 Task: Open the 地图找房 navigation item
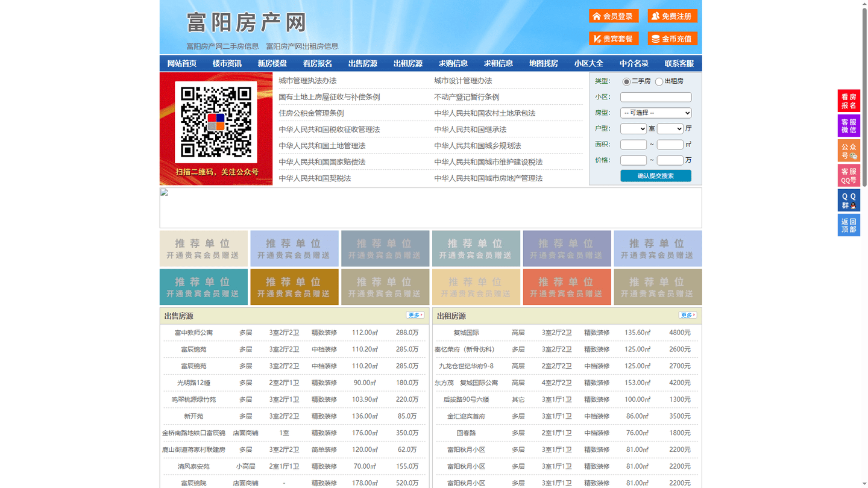click(x=544, y=63)
